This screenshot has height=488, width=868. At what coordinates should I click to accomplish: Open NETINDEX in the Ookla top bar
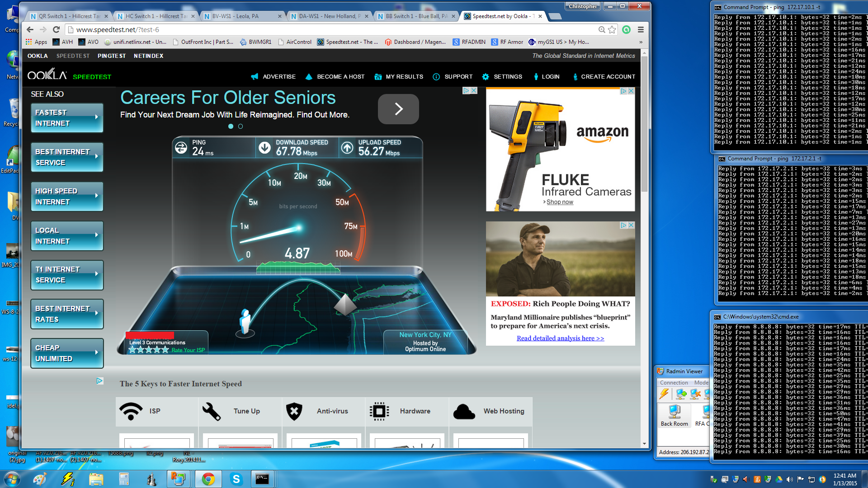click(x=149, y=56)
